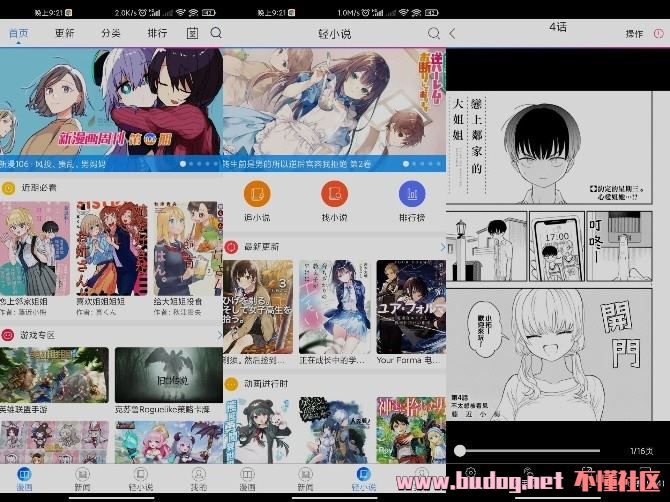Open 克苏鲁Roguelike game thumbnail
670x502 pixels.
(169, 375)
